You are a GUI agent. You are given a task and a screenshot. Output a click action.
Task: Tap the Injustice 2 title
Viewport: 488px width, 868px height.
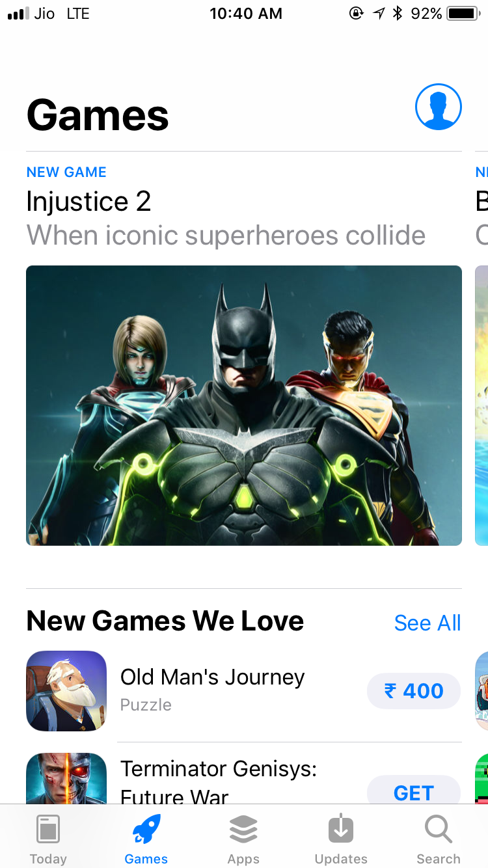[88, 201]
